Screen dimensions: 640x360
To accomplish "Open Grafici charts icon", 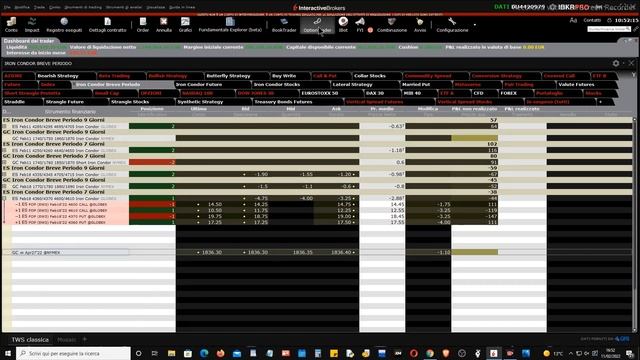I will click(x=185, y=24).
